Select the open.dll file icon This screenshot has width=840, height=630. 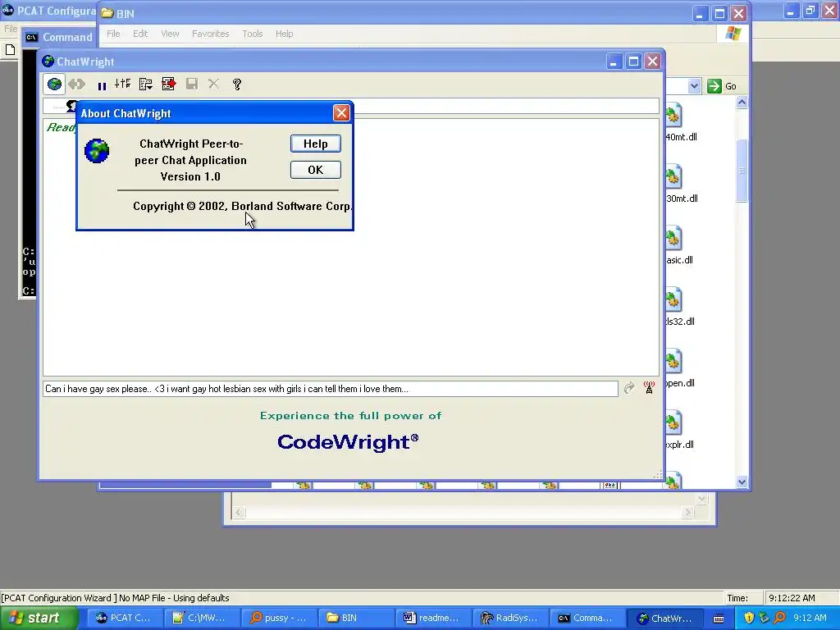coord(674,362)
